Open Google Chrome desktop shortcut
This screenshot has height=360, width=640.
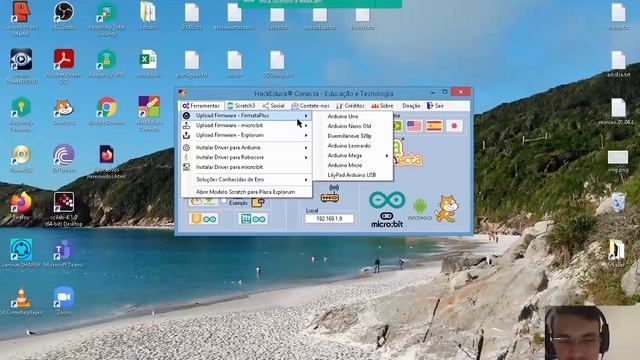pyautogui.click(x=107, y=111)
